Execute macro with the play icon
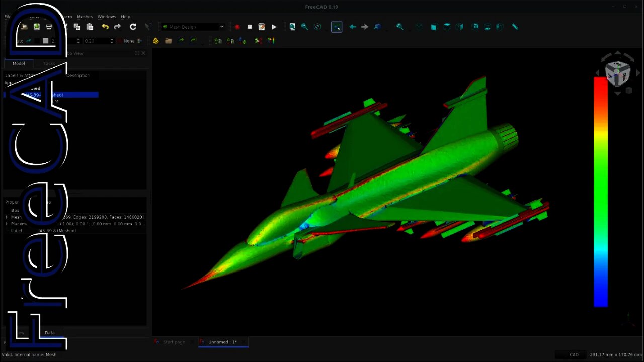 click(x=274, y=27)
